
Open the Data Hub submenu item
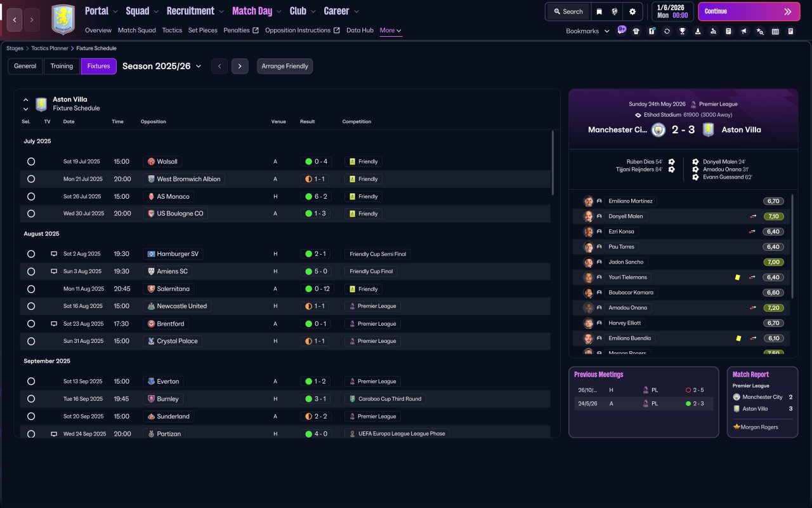click(x=360, y=30)
